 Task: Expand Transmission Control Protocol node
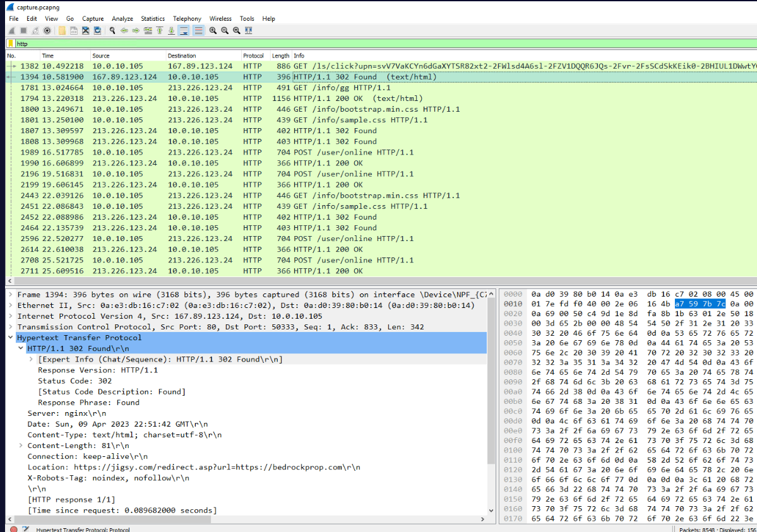11,327
